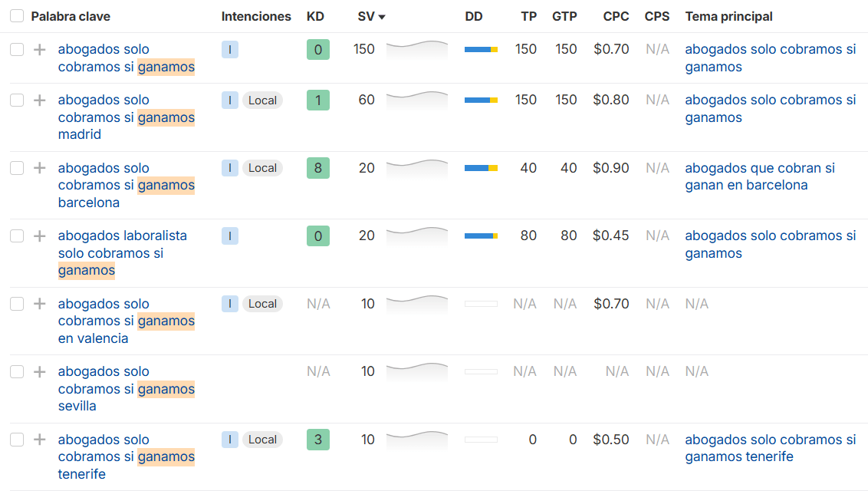
Task: Click the "Palabra clave" column header
Action: pyautogui.click(x=77, y=16)
